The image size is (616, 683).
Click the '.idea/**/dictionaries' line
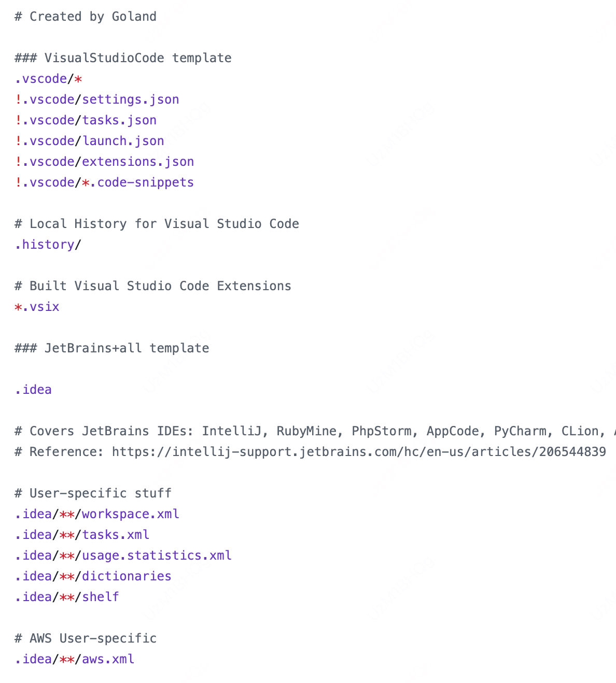(93, 576)
